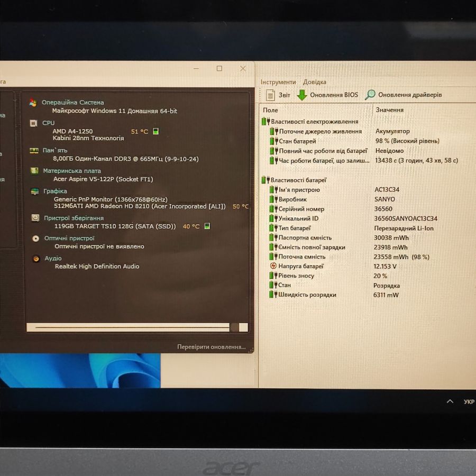
Task: Click the Audio speaker icon
Action: point(36,259)
